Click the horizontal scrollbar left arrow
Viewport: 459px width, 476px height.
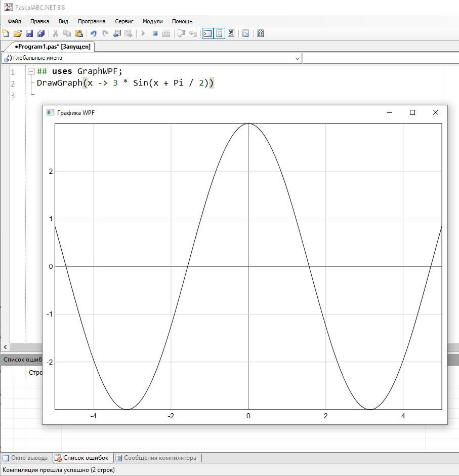point(5,347)
